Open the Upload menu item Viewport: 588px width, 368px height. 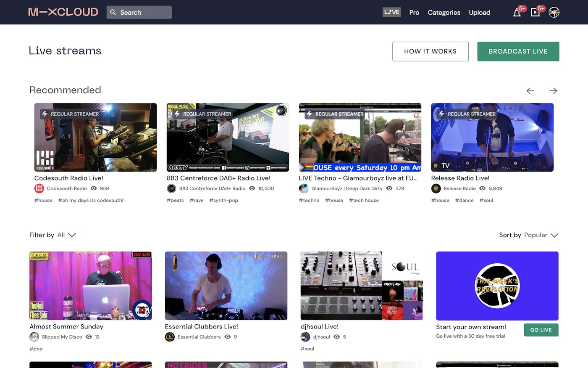[480, 13]
